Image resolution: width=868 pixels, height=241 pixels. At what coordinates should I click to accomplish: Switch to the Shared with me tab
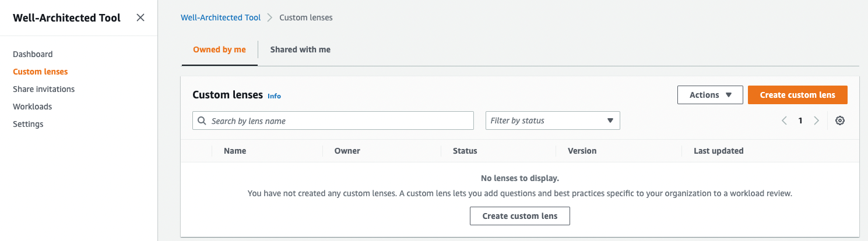click(300, 49)
